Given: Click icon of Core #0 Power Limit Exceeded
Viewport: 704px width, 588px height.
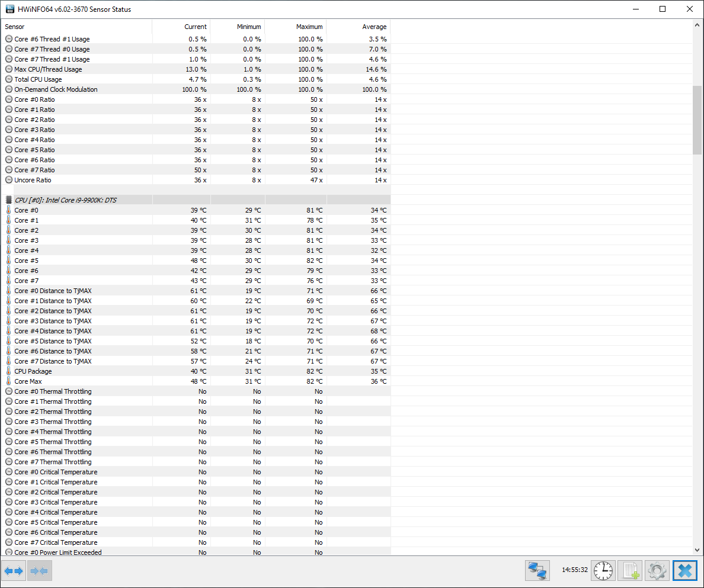Looking at the screenshot, I should click(8, 552).
